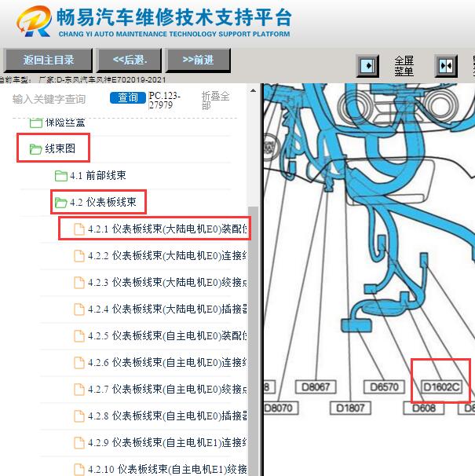Click connector label D8070 in diagram

click(x=281, y=408)
